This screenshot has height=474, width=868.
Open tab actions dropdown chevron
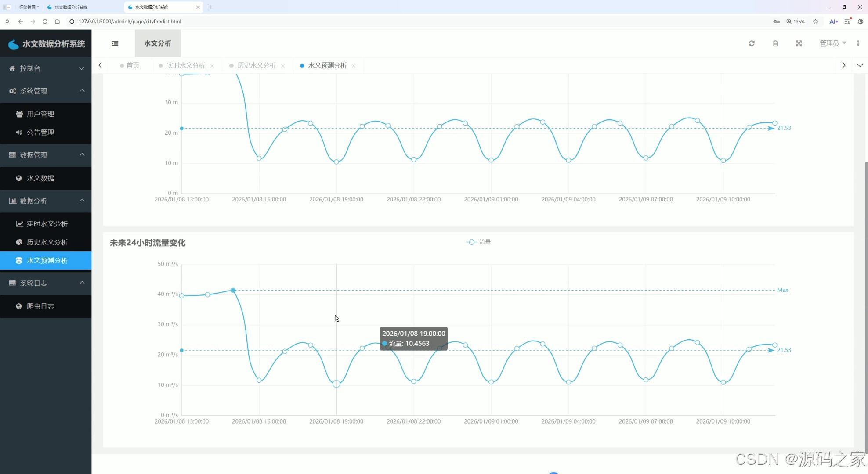coord(860,65)
